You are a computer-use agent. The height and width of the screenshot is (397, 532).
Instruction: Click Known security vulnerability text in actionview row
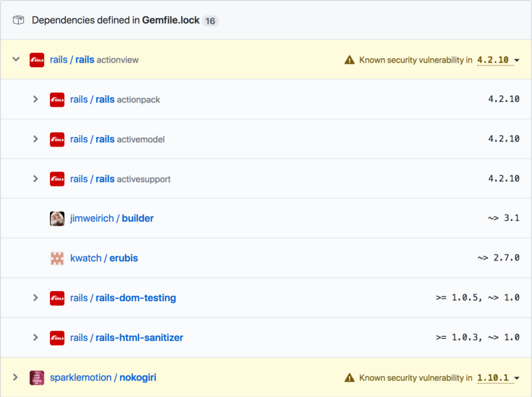click(416, 60)
